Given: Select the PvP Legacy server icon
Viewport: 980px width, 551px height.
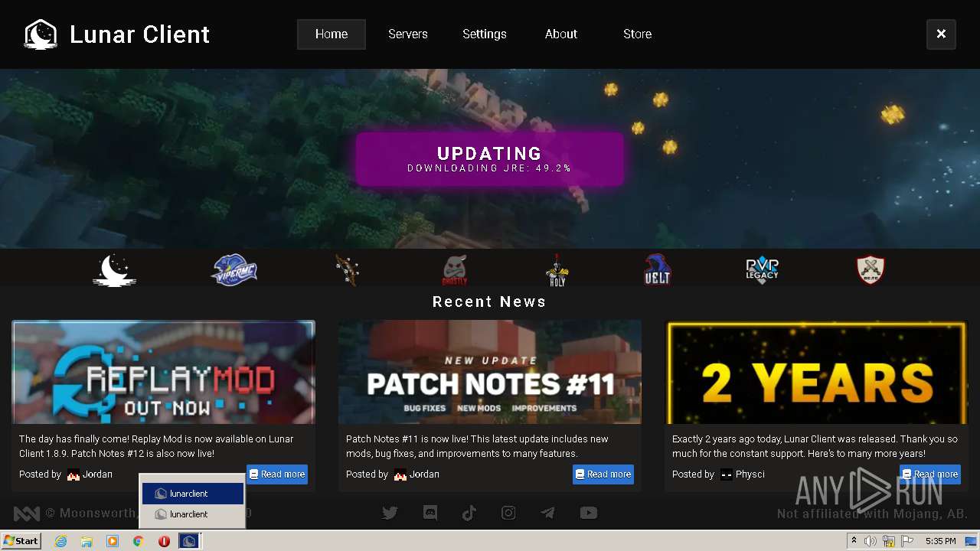Looking at the screenshot, I should pyautogui.click(x=762, y=270).
